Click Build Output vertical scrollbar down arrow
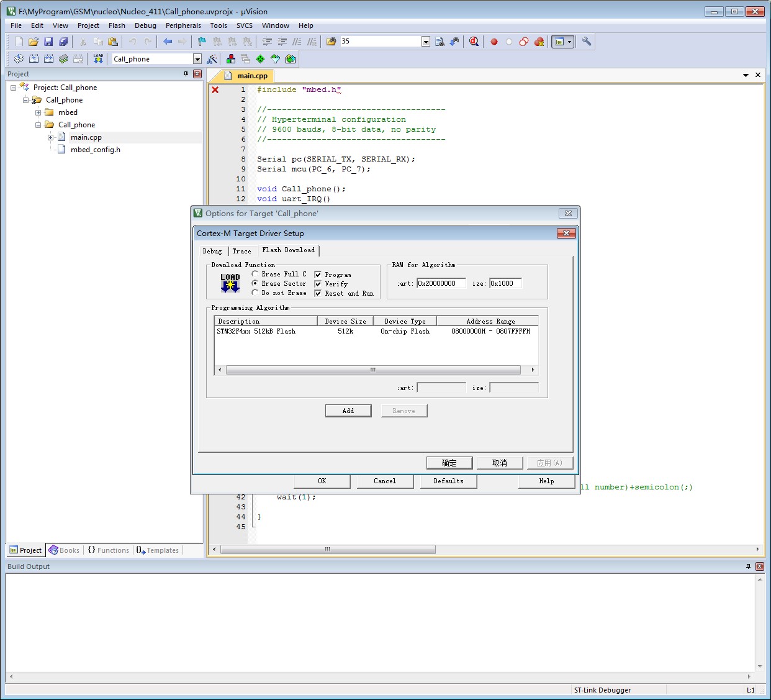Image resolution: width=771 pixels, height=700 pixels. pyautogui.click(x=760, y=666)
